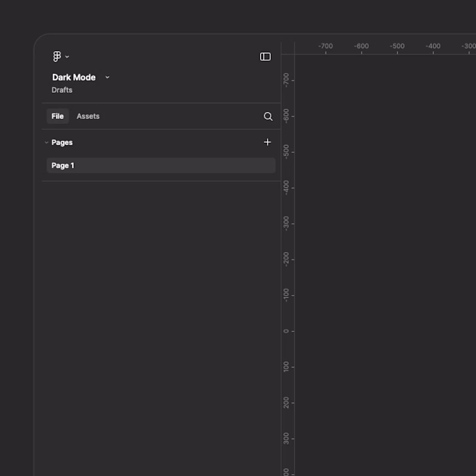The image size is (476, 476).
Task: Click the Figma logo in the top corner
Action: pyautogui.click(x=58, y=56)
